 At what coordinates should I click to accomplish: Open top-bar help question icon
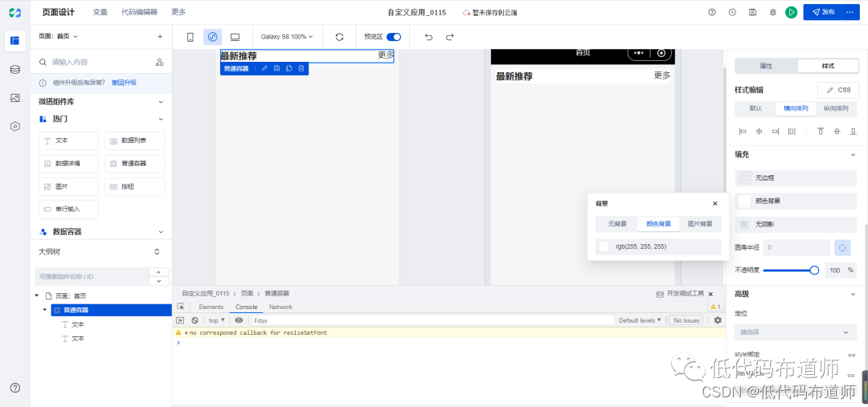pos(712,12)
